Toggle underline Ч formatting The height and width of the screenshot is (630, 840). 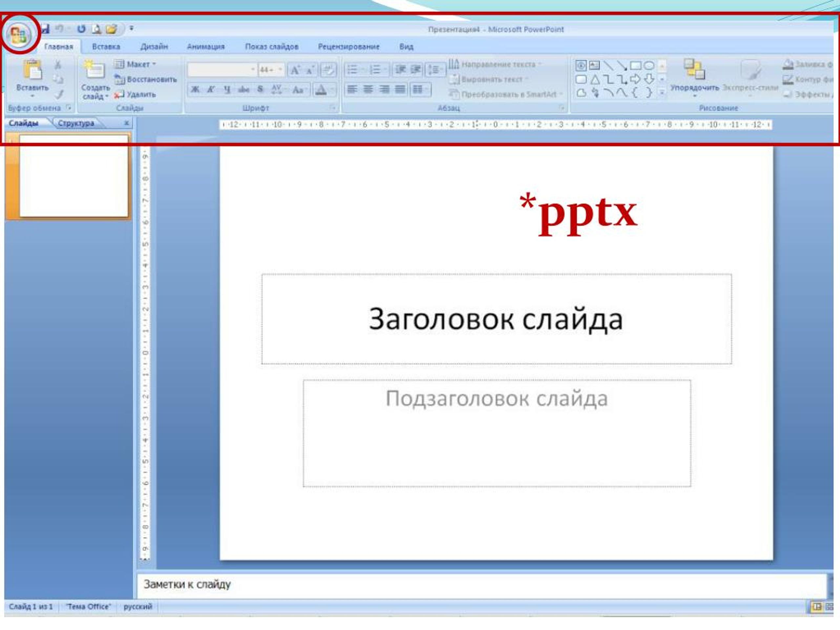[227, 90]
